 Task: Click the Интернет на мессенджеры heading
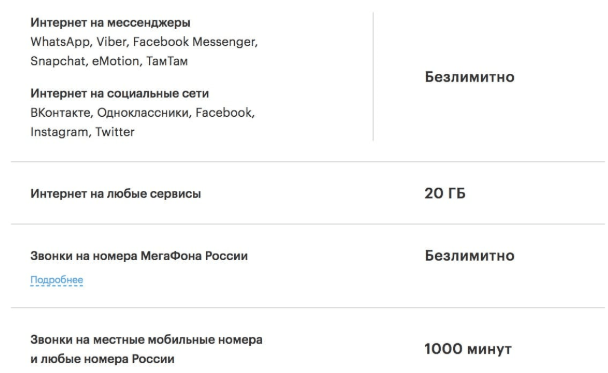pyautogui.click(x=111, y=23)
